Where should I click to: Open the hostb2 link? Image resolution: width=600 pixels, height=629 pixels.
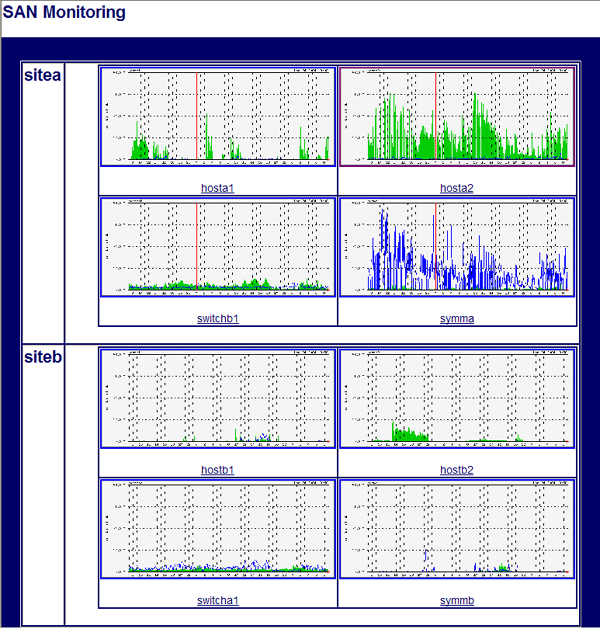coord(457,470)
